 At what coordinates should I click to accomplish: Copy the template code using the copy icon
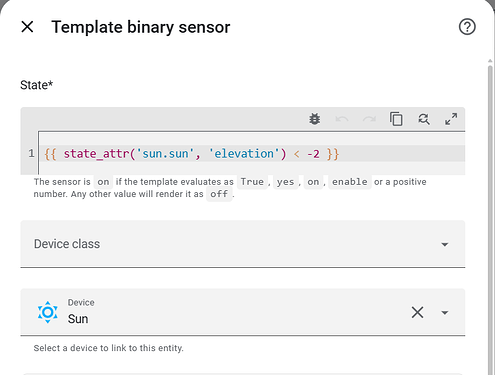point(396,119)
